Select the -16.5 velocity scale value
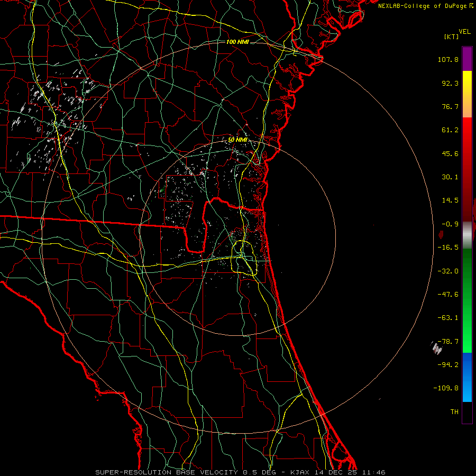 point(448,248)
